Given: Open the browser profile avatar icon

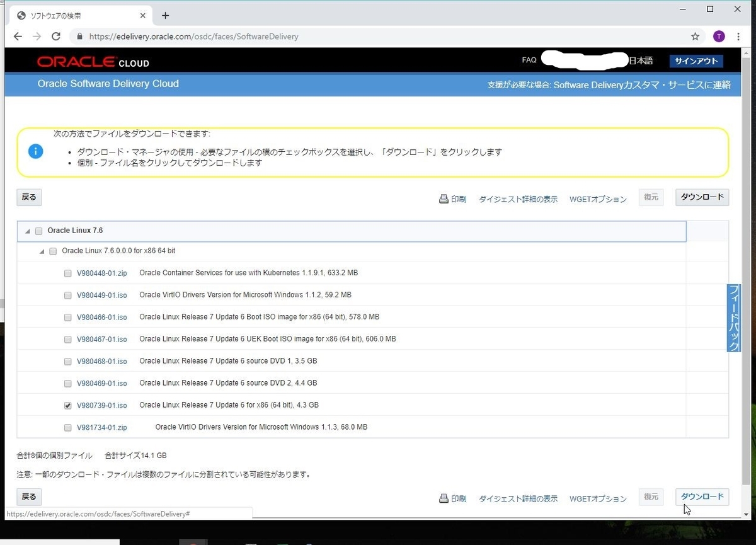Looking at the screenshot, I should coord(719,36).
